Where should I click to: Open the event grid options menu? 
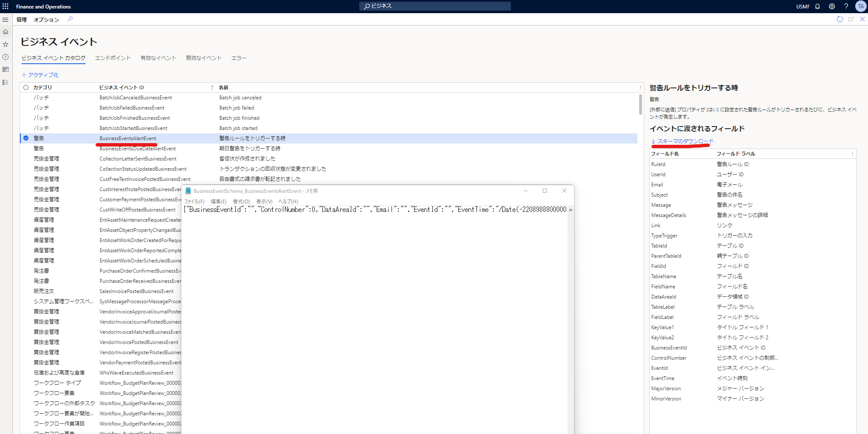pos(640,87)
